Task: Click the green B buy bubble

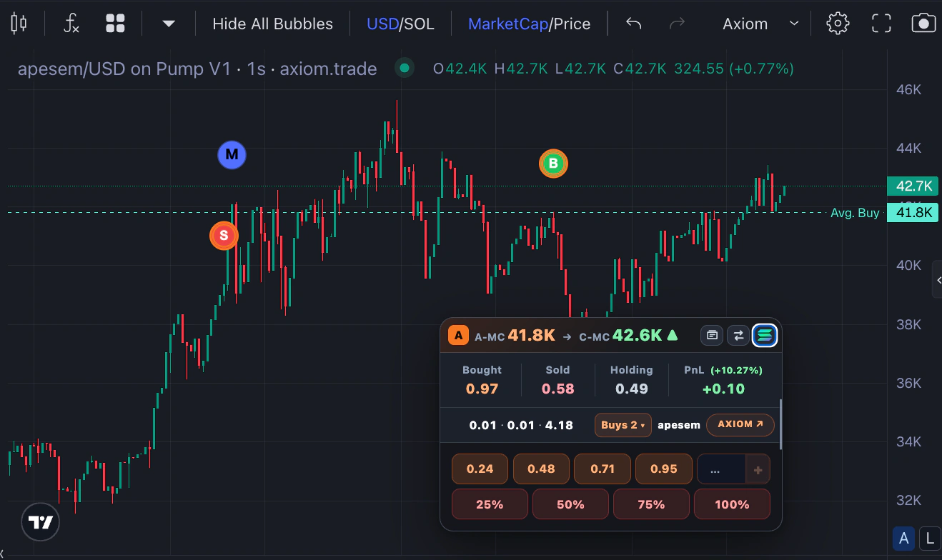Action: (552, 164)
